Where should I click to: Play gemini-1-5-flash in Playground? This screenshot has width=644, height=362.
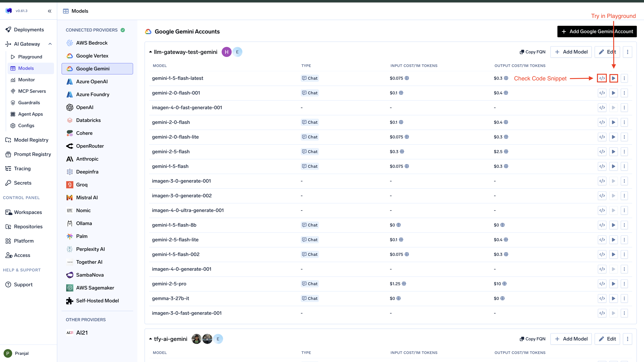(614, 166)
